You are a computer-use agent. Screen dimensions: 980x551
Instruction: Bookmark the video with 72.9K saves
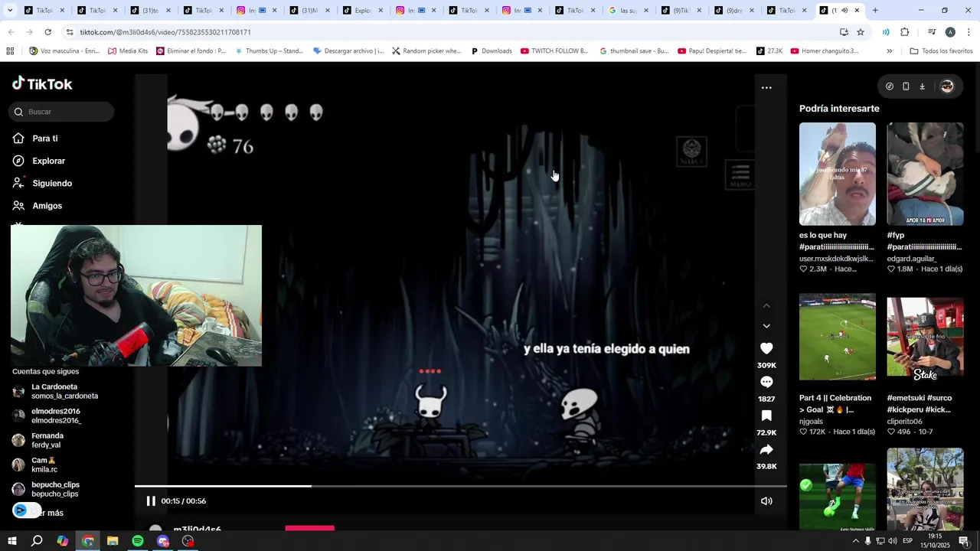766,416
